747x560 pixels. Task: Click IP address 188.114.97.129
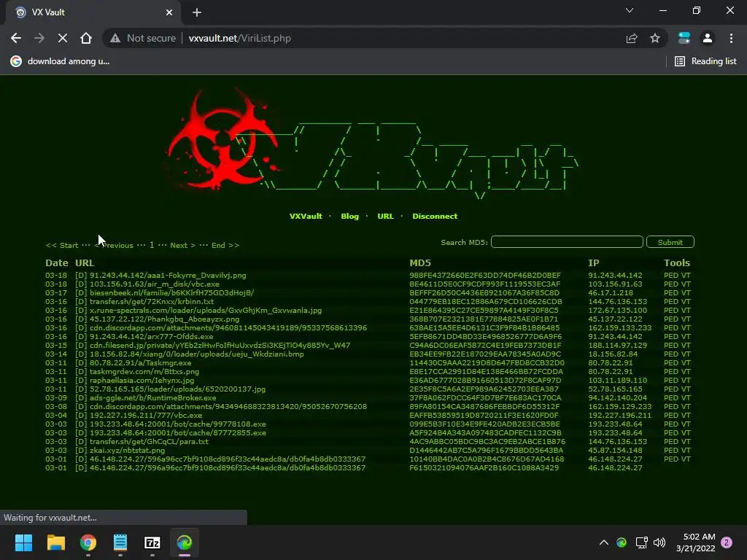click(x=617, y=345)
